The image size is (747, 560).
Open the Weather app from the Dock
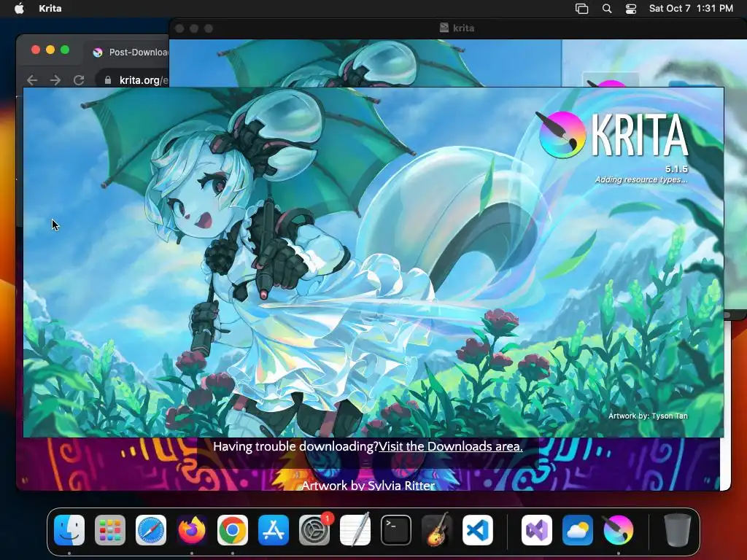[578, 530]
